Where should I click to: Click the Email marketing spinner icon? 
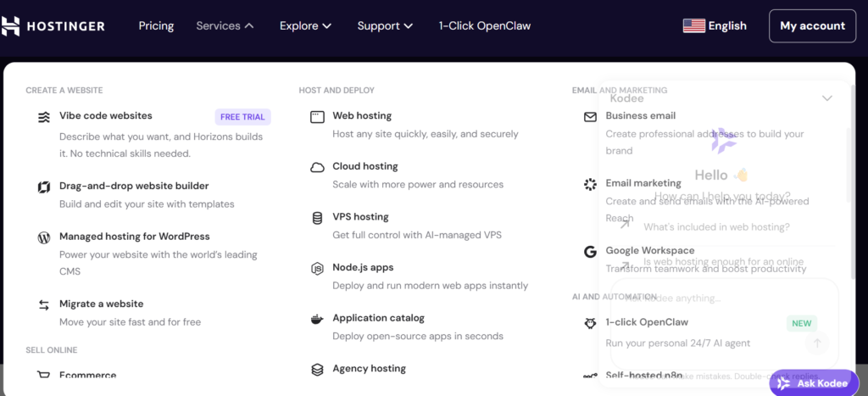590,184
